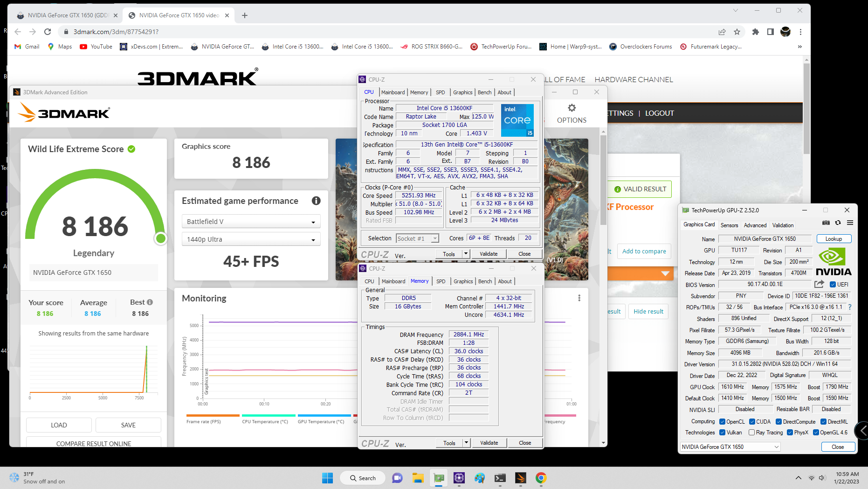This screenshot has height=489, width=868.
Task: Open Google Chrome from the taskbar
Action: click(x=541, y=478)
